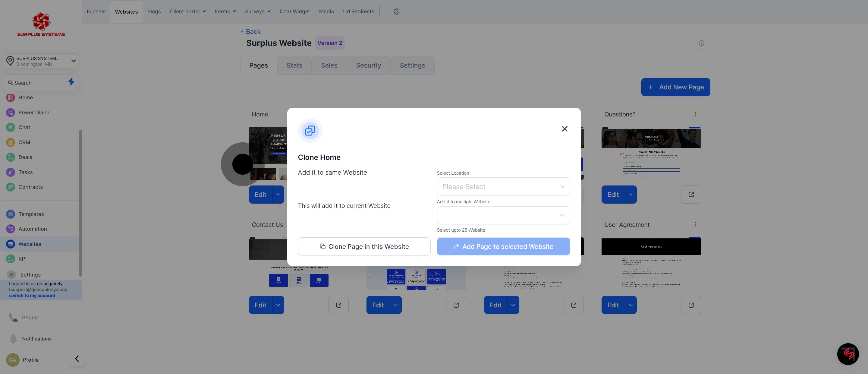Click Clone Page in this Website button
The height and width of the screenshot is (374, 868).
point(364,246)
